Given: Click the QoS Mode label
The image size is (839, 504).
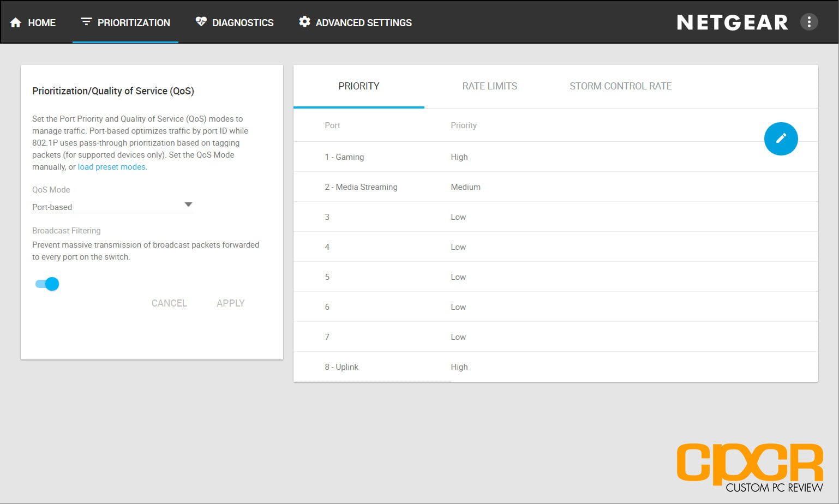Looking at the screenshot, I should pyautogui.click(x=51, y=190).
